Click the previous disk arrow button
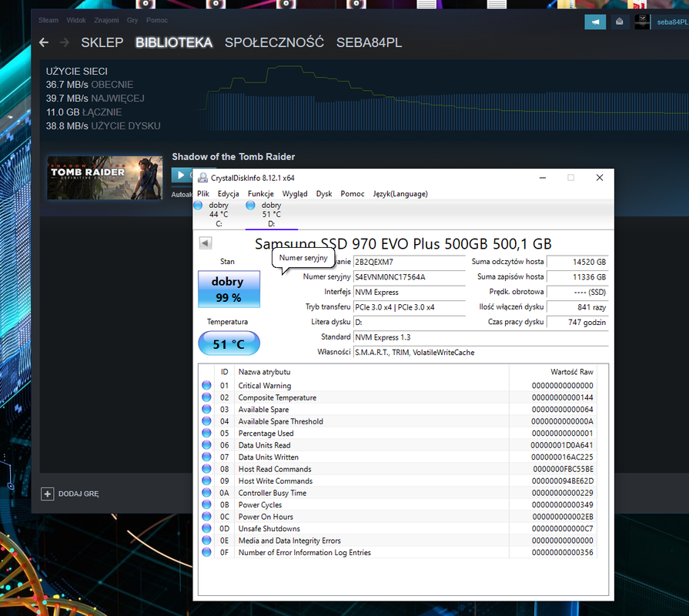The image size is (689, 616). (206, 243)
